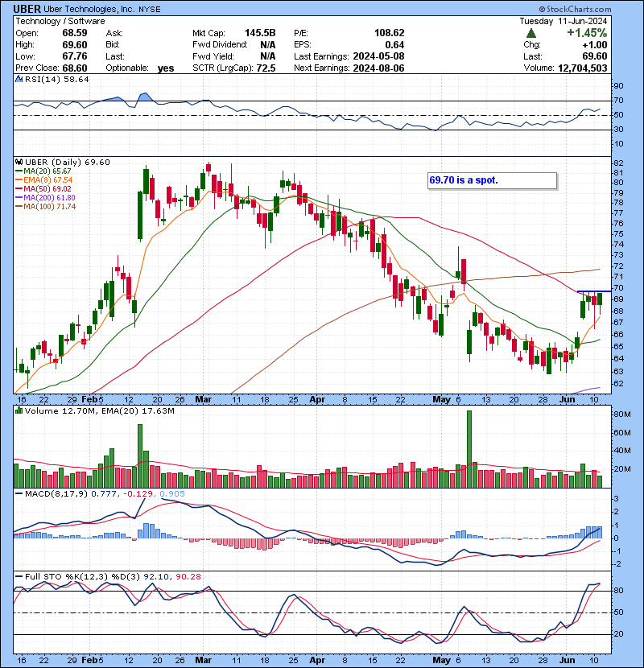Click the Low value 67.76
Screen dimensions: 644x668
(75, 56)
